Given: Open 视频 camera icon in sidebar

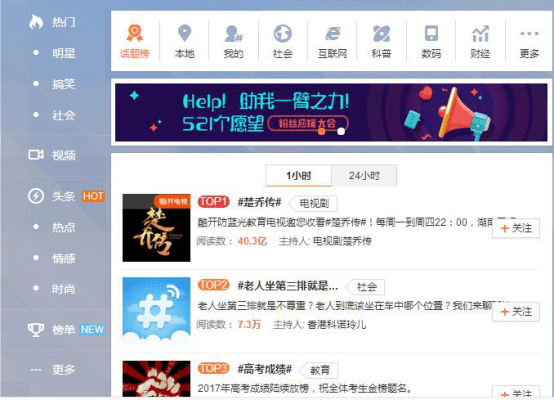Looking at the screenshot, I should pos(36,155).
